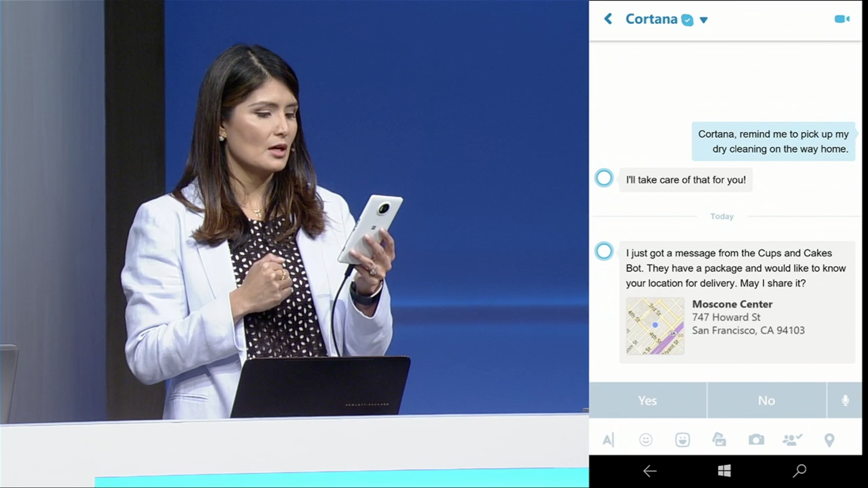Open the send file or photo icon

coord(719,440)
